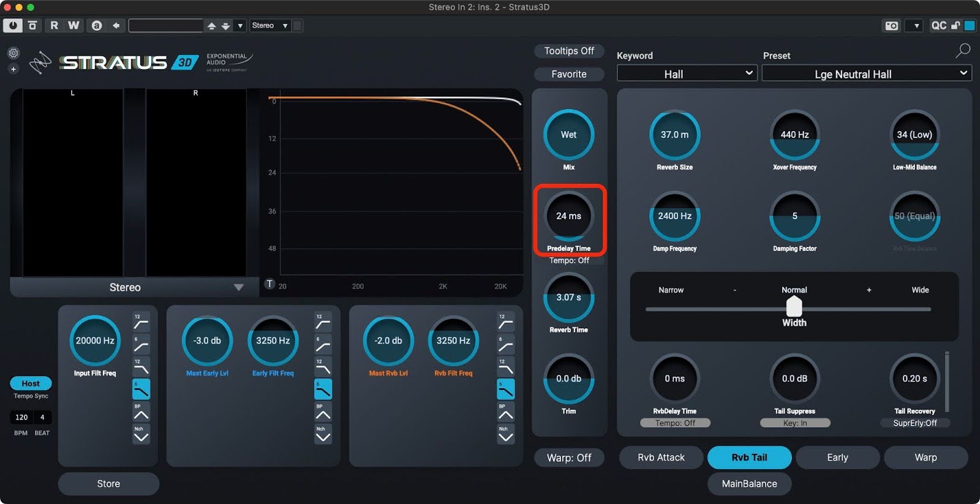Toggle Warp: Off button
Viewport: 980px width, 504px height.
tap(569, 457)
